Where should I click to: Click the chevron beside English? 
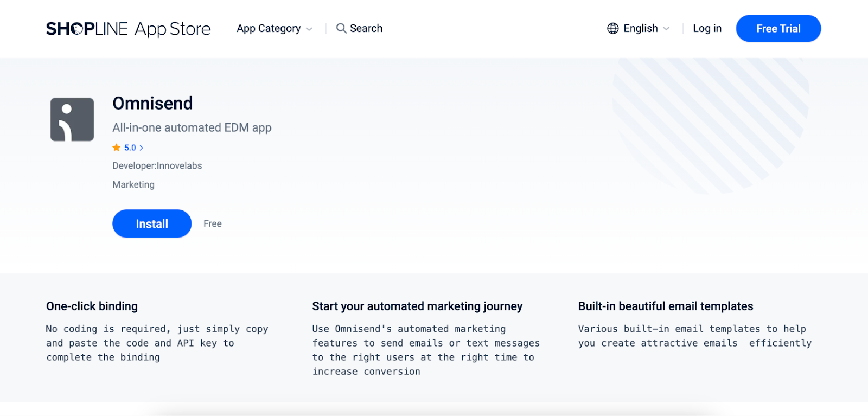click(x=666, y=29)
